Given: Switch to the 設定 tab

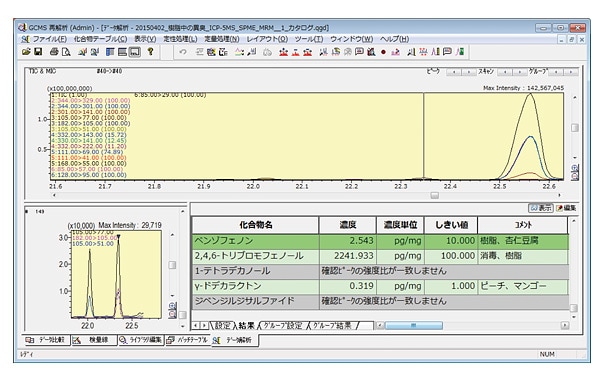Looking at the screenshot, I should click(222, 325).
